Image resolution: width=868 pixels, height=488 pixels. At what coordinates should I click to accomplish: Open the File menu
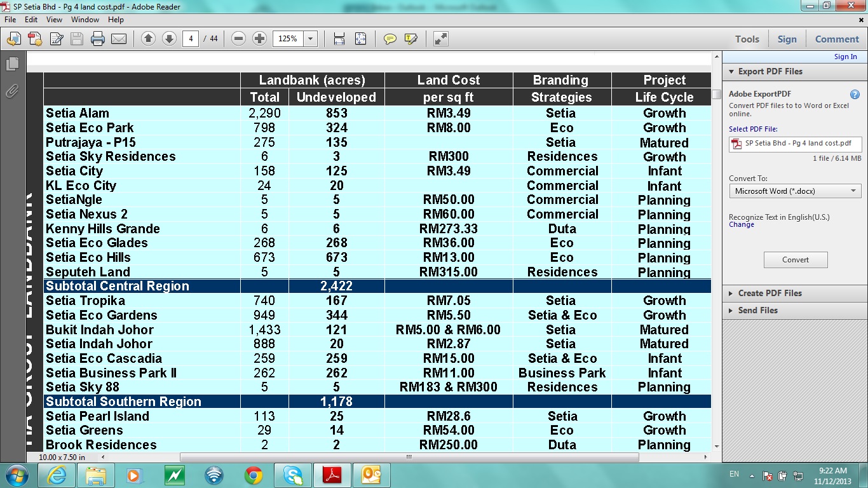tap(10, 20)
